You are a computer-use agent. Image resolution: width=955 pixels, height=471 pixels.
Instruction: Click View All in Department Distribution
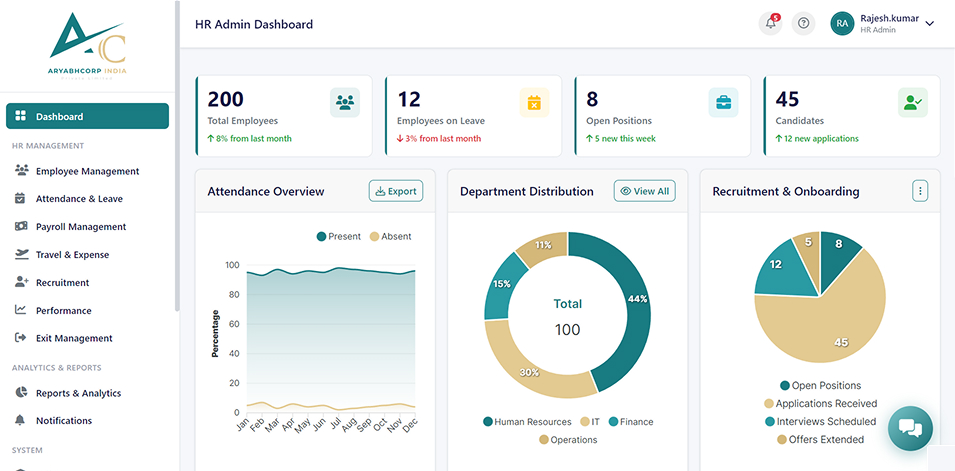pyautogui.click(x=644, y=191)
